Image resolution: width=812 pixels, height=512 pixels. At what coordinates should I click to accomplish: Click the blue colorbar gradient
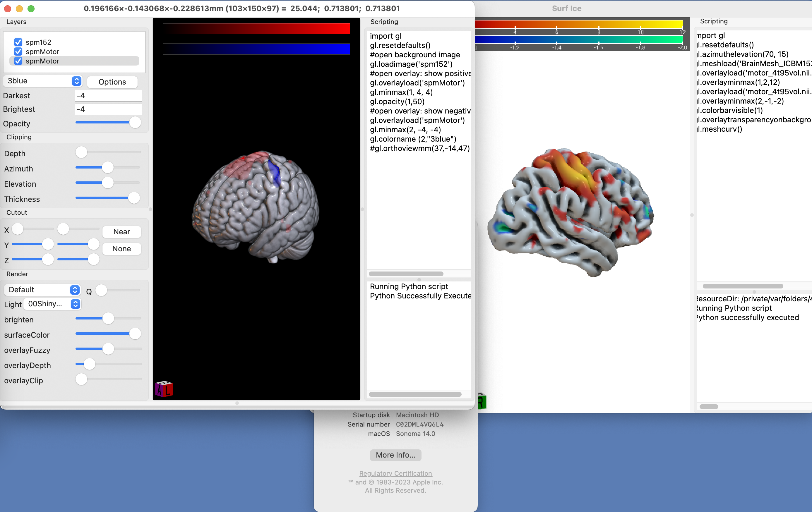pos(256,49)
